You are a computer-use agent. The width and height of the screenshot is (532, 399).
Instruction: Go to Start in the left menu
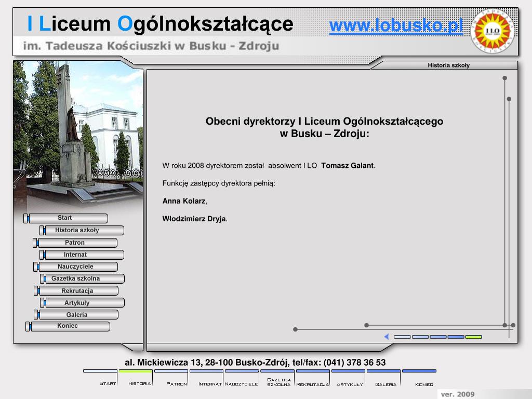pos(66,218)
